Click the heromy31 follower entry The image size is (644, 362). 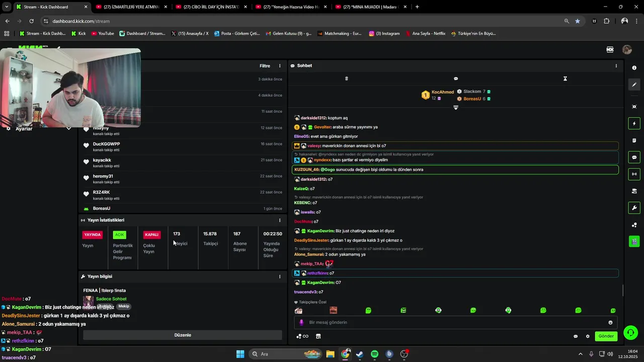183,178
